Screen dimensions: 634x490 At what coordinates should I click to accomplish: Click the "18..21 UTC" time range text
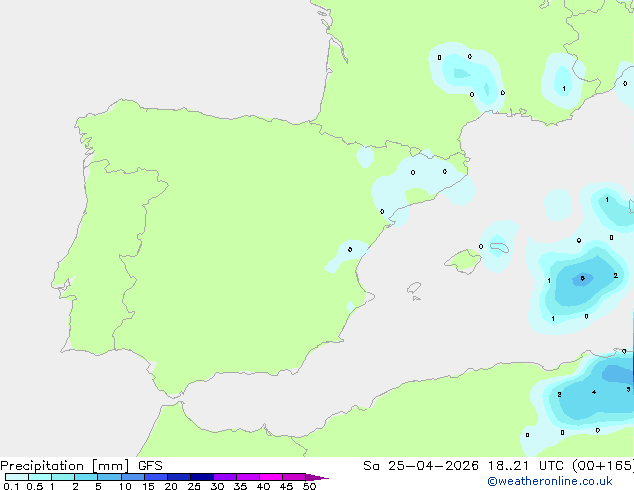click(525, 466)
